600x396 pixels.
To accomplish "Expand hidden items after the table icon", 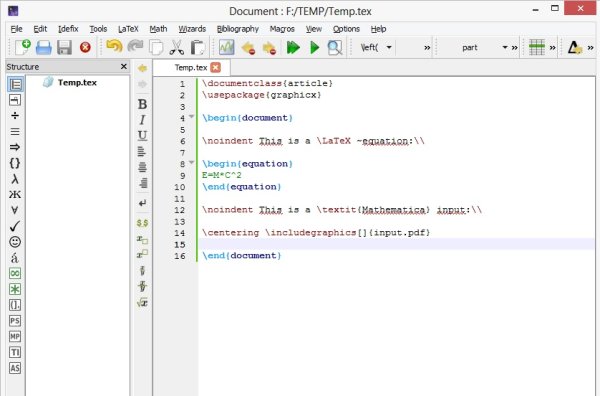I will (553, 47).
